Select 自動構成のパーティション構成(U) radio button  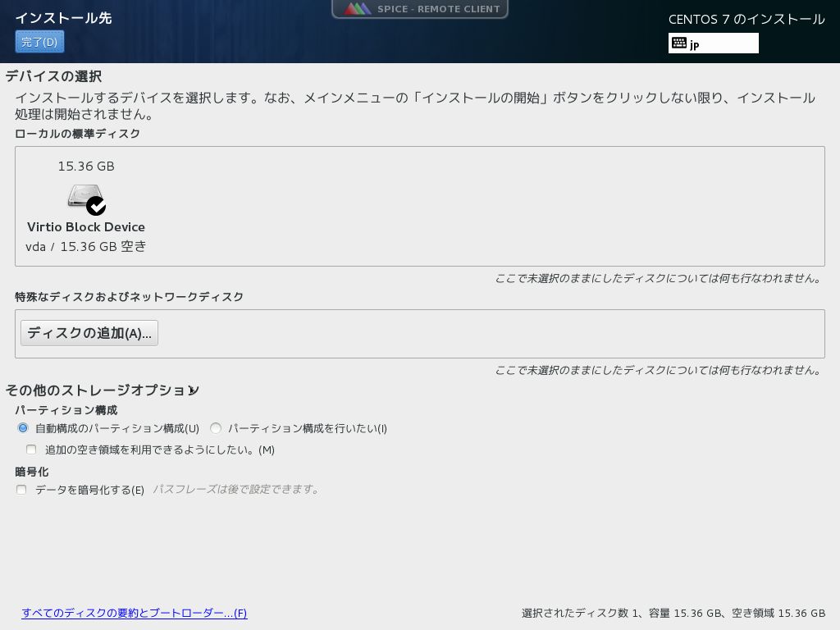[23, 428]
